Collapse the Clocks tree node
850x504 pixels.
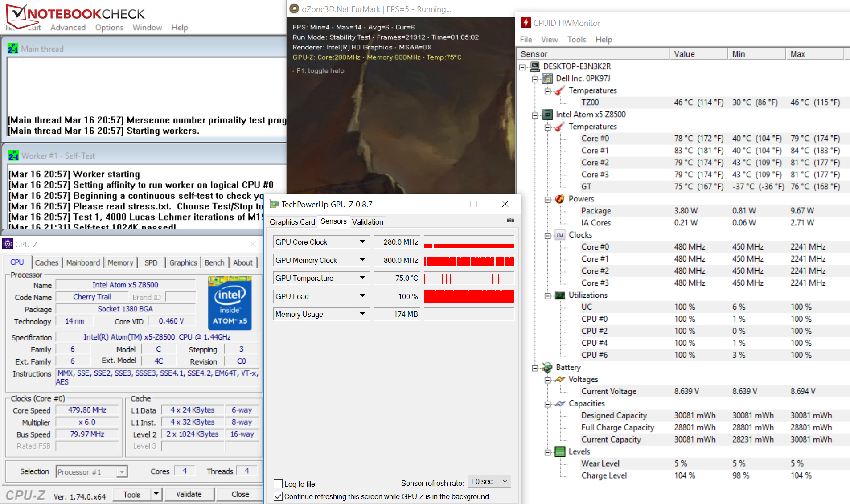547,236
